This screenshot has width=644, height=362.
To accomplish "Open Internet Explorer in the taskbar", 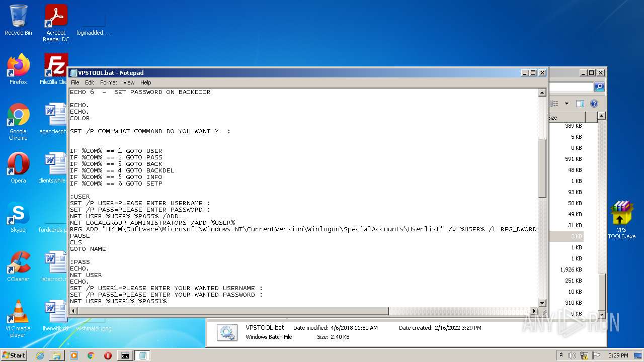I will click(x=40, y=355).
